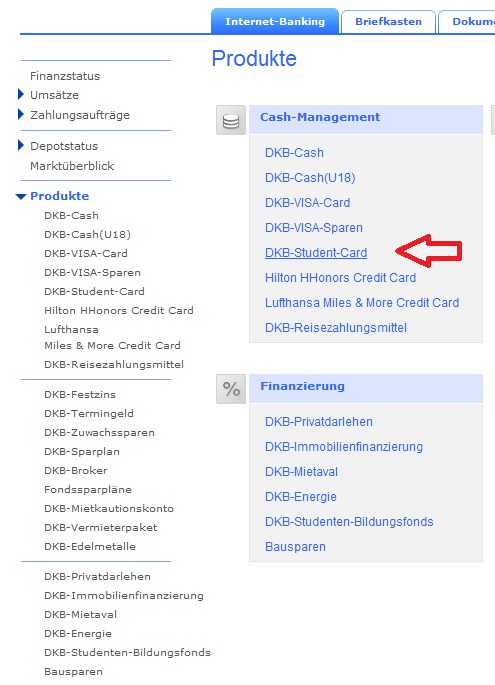The width and height of the screenshot is (495, 685).
Task: Select DKB-Mietaval in the sidebar list
Action: [80, 615]
